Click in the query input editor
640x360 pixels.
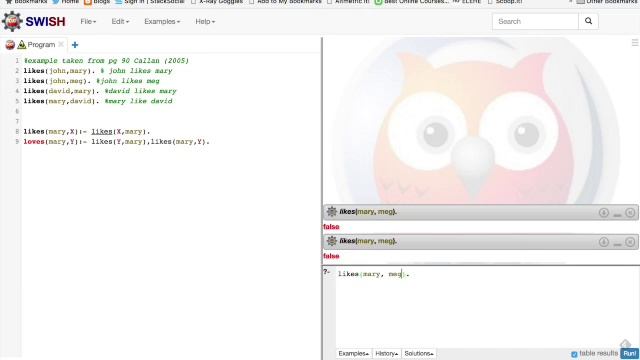click(487, 307)
